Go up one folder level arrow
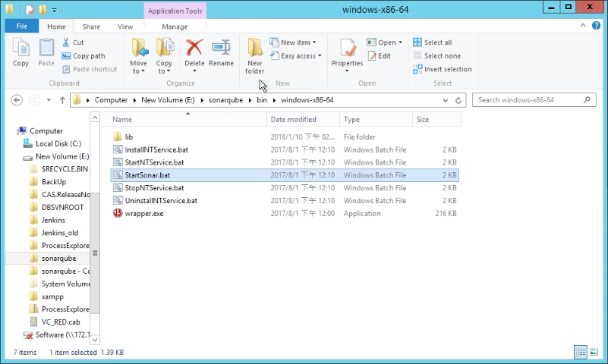The height and width of the screenshot is (364, 608). (x=62, y=100)
